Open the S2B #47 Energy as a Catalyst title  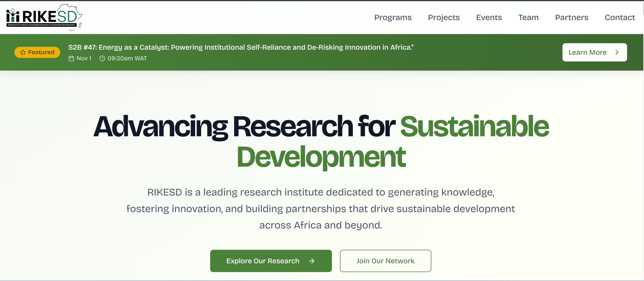click(x=241, y=47)
